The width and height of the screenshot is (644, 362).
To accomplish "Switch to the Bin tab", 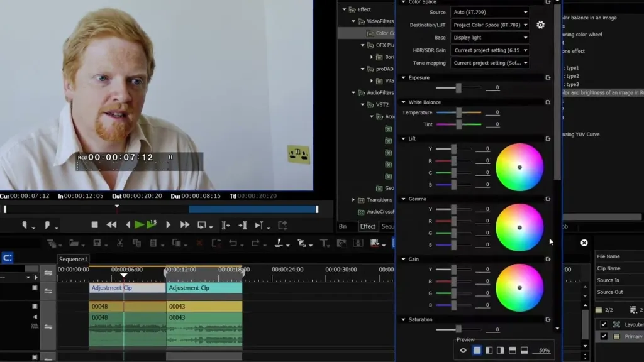I will [343, 226].
